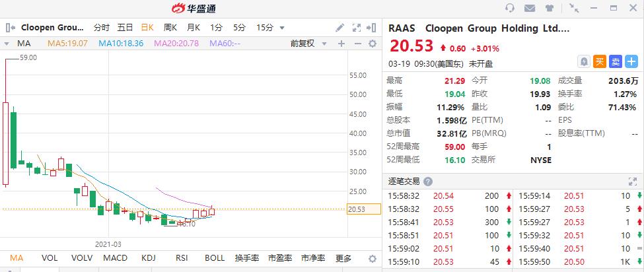Switch to 五日 five-day chart
The image size is (644, 272).
(125, 28)
